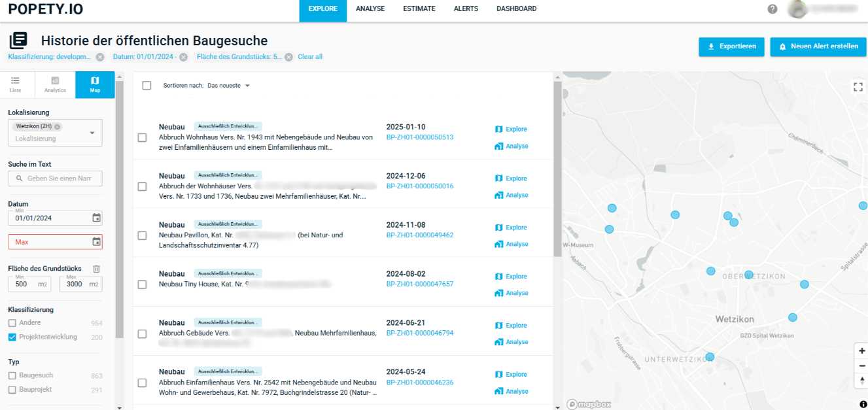Open the ANALYSE tab
868x410 pixels.
(x=370, y=9)
